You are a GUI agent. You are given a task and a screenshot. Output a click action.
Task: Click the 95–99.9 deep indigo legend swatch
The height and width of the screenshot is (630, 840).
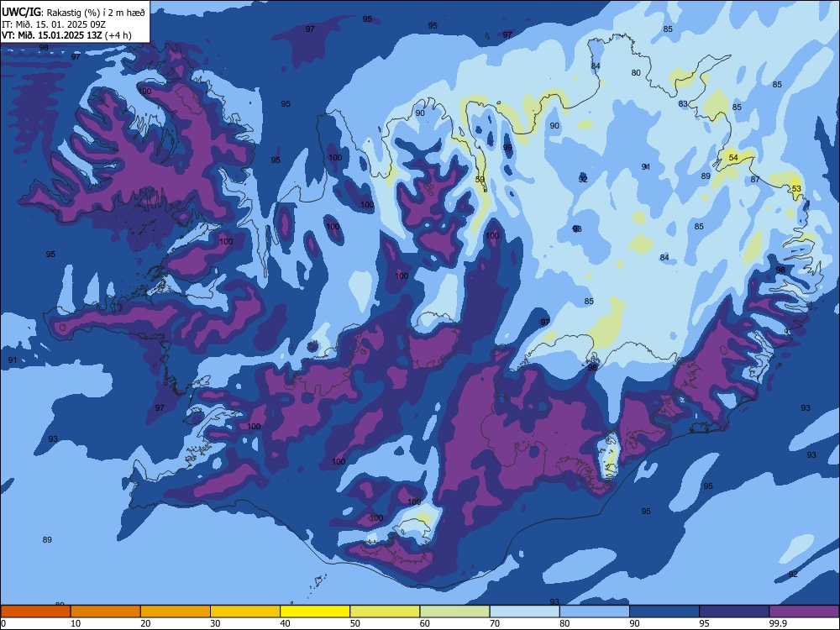tap(734, 612)
